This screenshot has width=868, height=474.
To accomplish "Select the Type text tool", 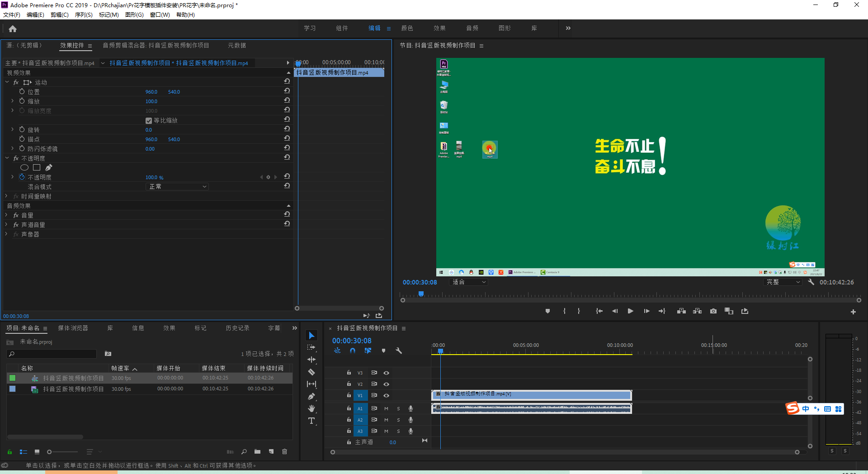I will pos(311,421).
